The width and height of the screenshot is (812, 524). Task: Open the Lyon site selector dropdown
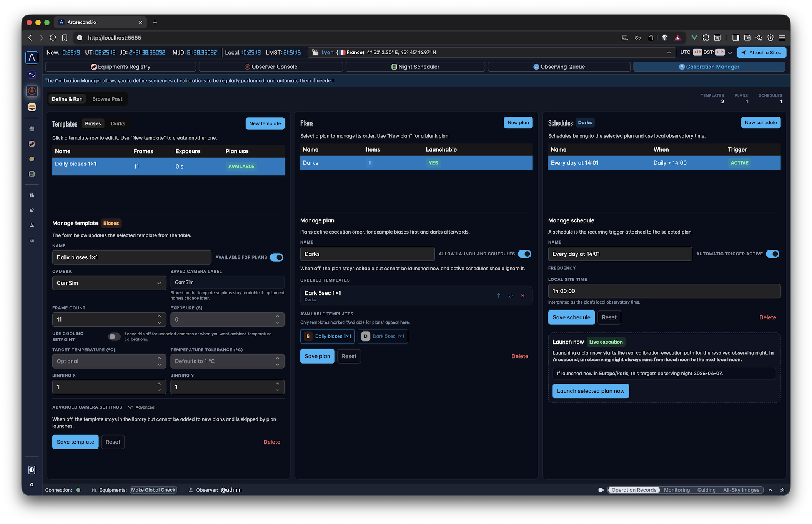coord(491,52)
